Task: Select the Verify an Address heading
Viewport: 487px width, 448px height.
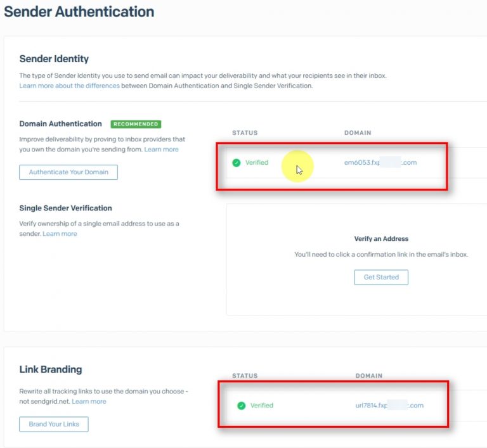Action: point(381,239)
